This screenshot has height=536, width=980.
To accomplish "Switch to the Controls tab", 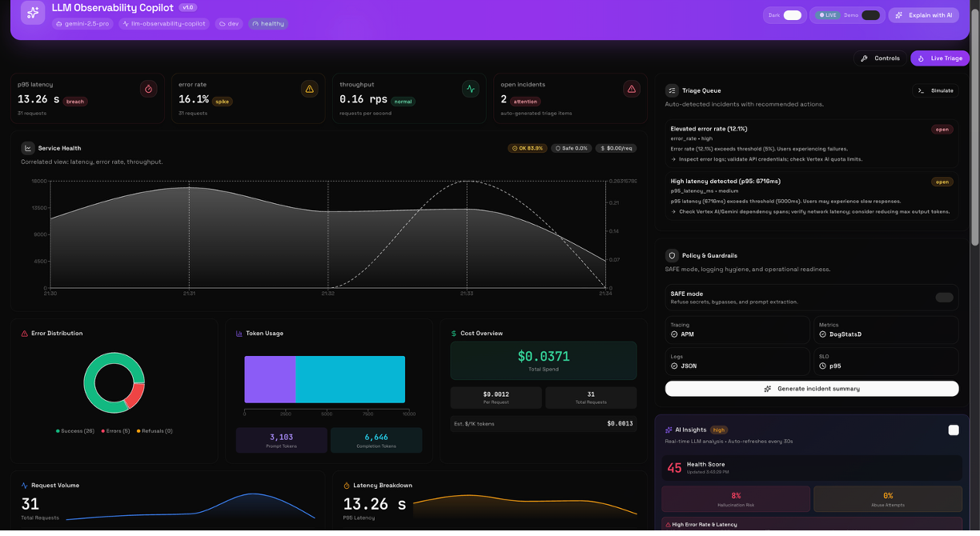I will click(879, 58).
